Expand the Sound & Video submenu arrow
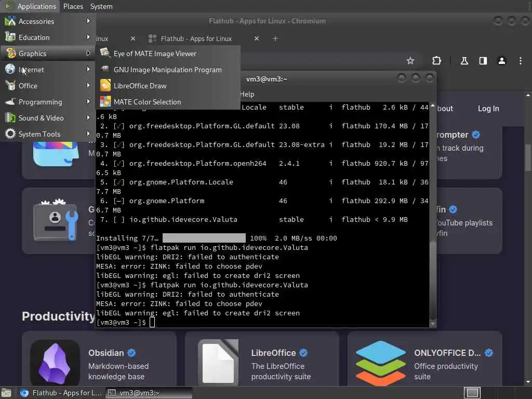 click(x=88, y=118)
